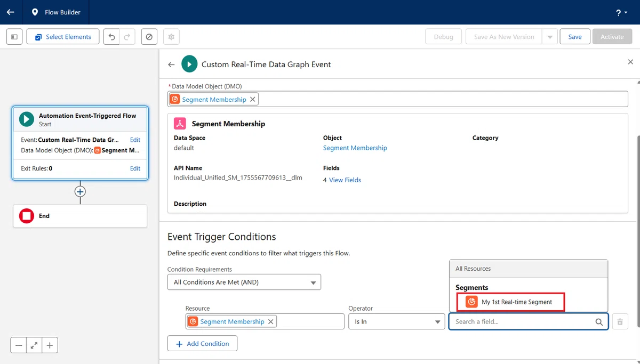Select My 1st Real-time Segment option
Image resolution: width=640 pixels, height=364 pixels.
point(511,302)
